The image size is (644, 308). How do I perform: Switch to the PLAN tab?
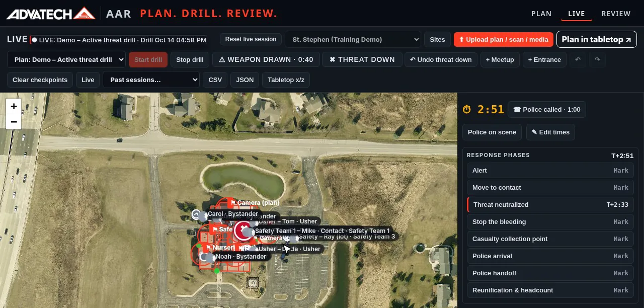[541, 14]
